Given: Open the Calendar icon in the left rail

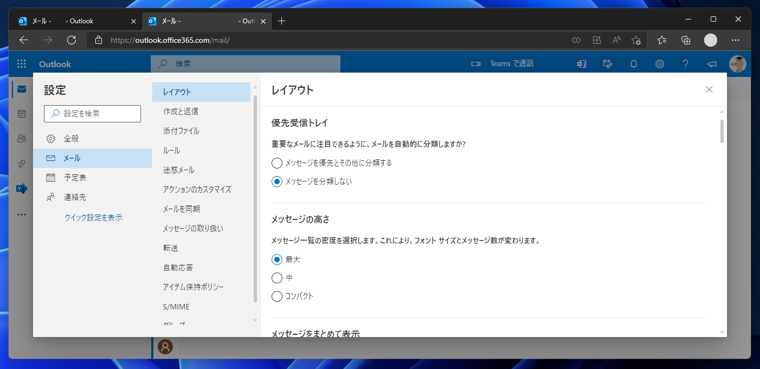Looking at the screenshot, I should click(x=21, y=114).
